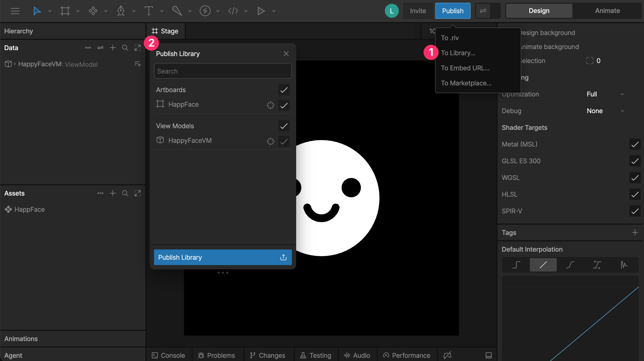Toggle the HappyFaceVM checkbox

284,142
